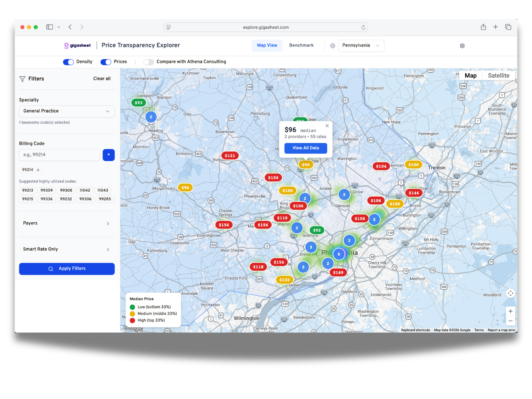Select the Satellite layer type
This screenshot has height=399, width=532.
click(x=498, y=76)
